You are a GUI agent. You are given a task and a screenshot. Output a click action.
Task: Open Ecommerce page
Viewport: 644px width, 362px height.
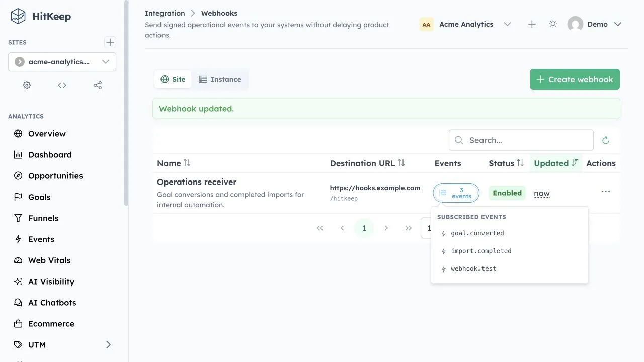tap(51, 324)
